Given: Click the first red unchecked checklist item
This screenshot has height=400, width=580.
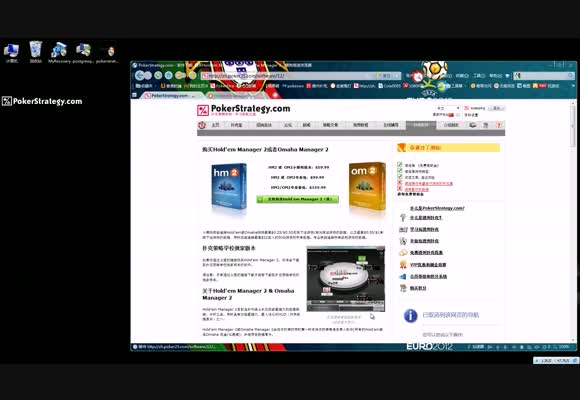Looking at the screenshot, I should click(425, 183).
